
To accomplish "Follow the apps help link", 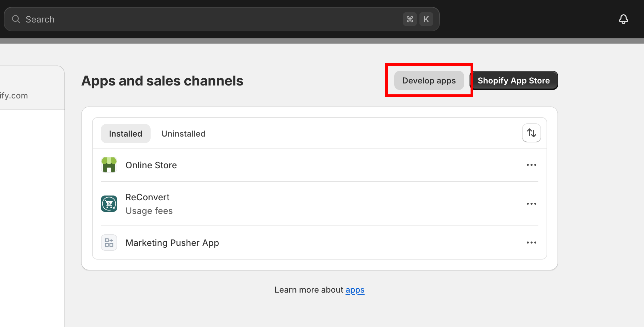I will tap(355, 290).
